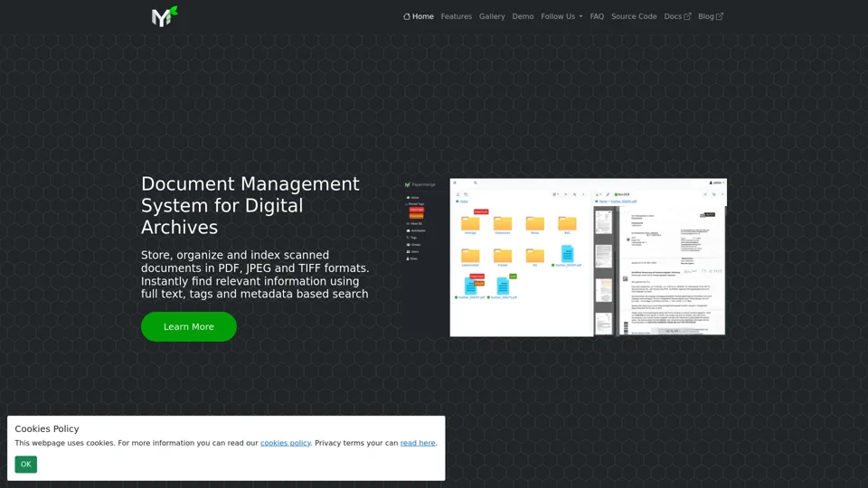Open the Blog external link
This screenshot has width=868, height=488.
tap(711, 16)
